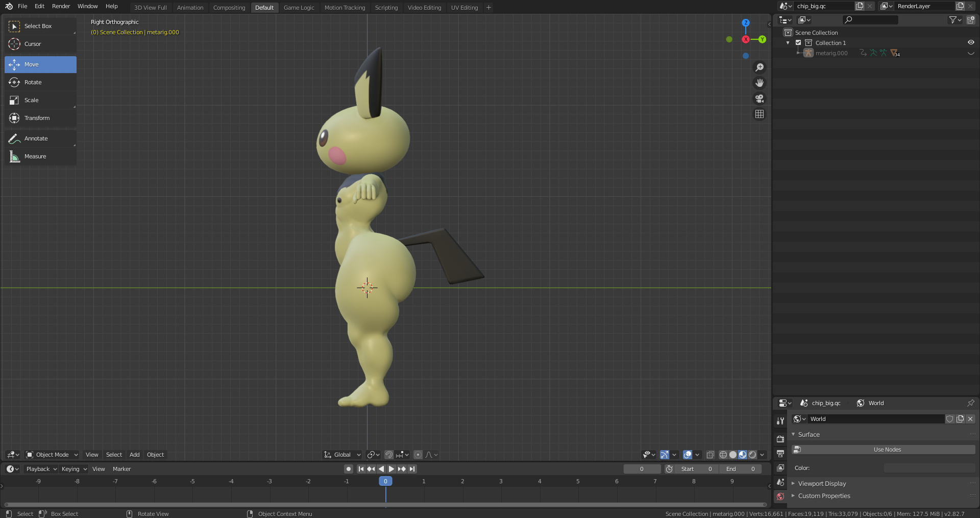
Task: Duplicate the World datablock
Action: 960,419
